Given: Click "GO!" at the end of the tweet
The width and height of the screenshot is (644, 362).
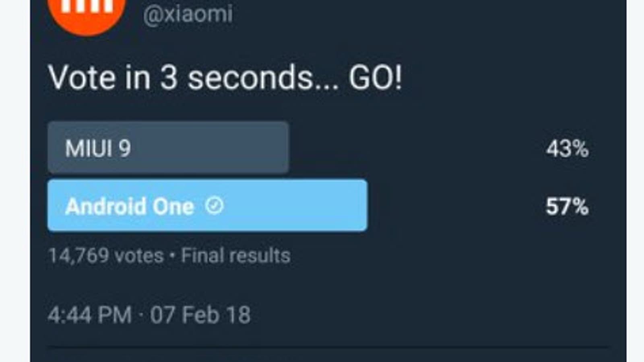Looking at the screenshot, I should tap(375, 77).
